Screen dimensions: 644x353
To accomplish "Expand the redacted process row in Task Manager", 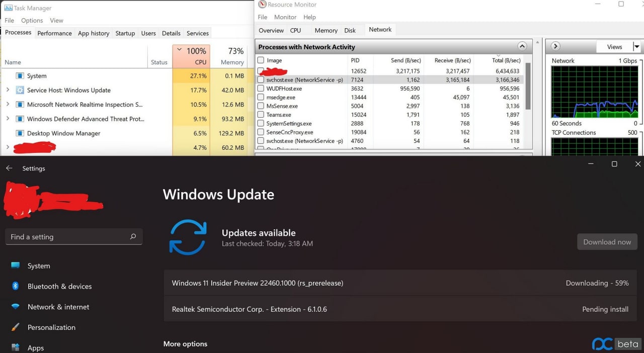I will (8, 147).
